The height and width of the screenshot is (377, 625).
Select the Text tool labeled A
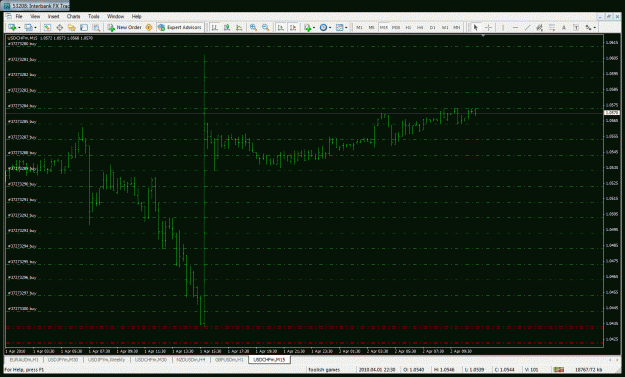[564, 27]
